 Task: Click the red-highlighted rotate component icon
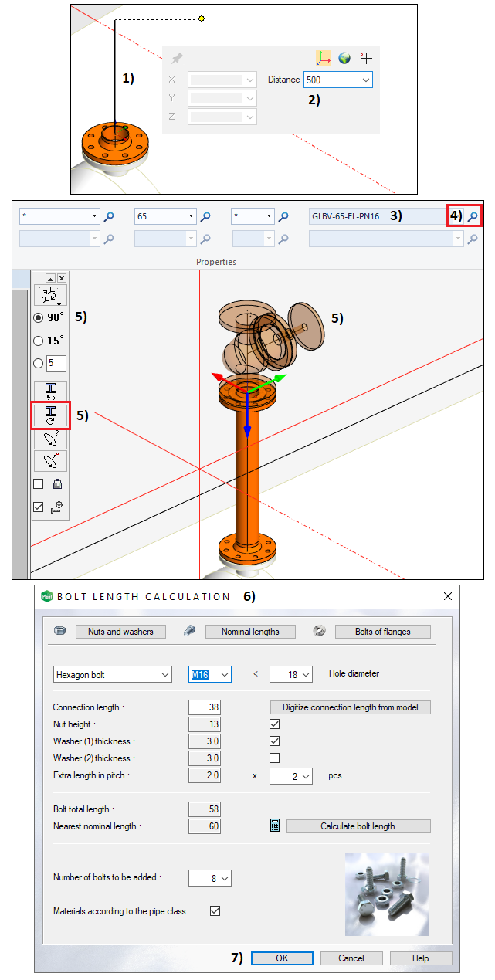coord(50,415)
